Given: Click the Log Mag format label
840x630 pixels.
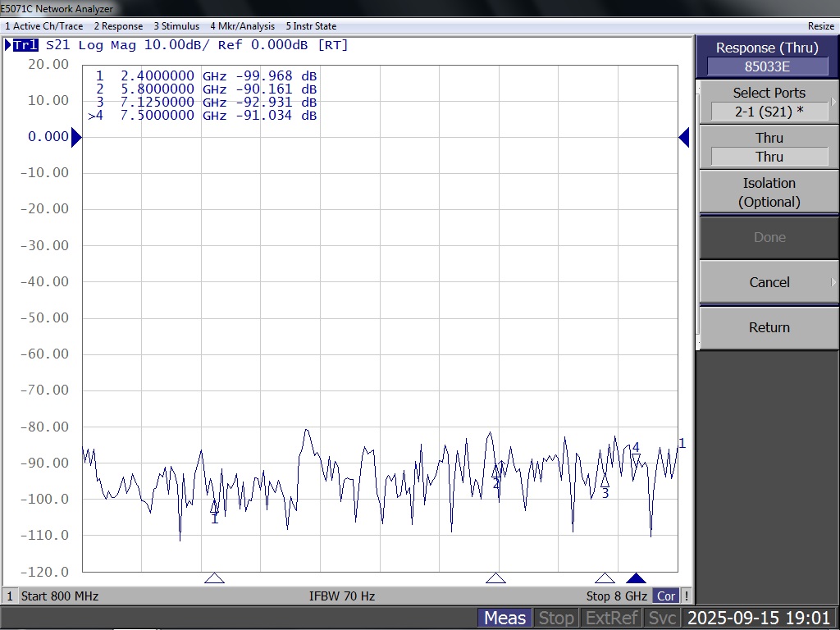Looking at the screenshot, I should pyautogui.click(x=107, y=45).
